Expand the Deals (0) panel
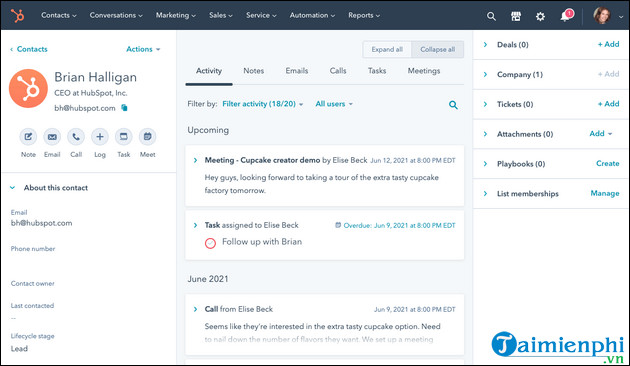Viewport: 630px width, 366px height. pyautogui.click(x=485, y=45)
